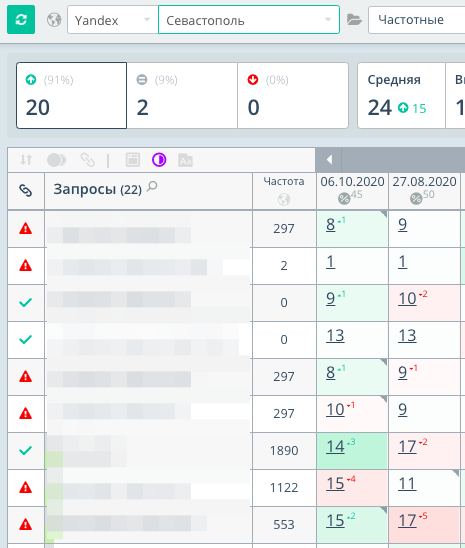The width and height of the screenshot is (465, 548).
Task: Click the frequency value 1122
Action: coord(284,488)
